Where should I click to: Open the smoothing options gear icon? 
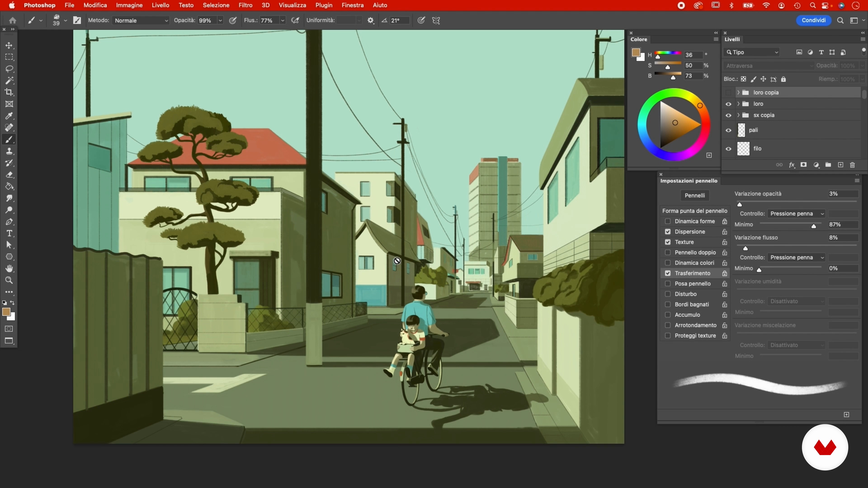coord(370,20)
